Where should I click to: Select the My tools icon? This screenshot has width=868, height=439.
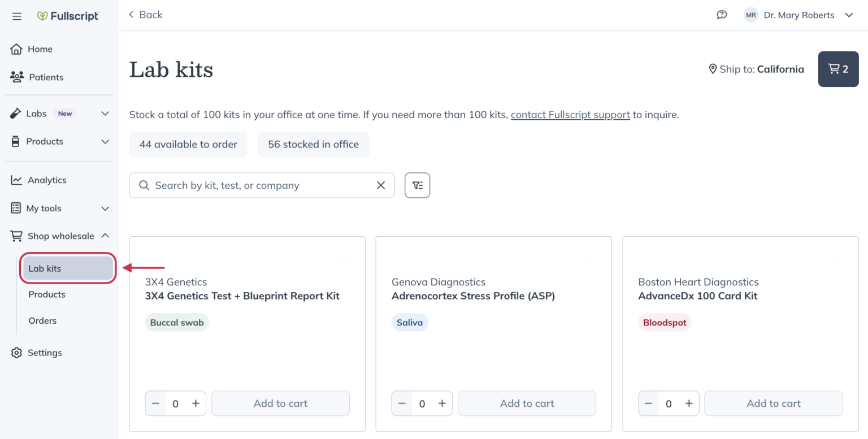[x=16, y=208]
